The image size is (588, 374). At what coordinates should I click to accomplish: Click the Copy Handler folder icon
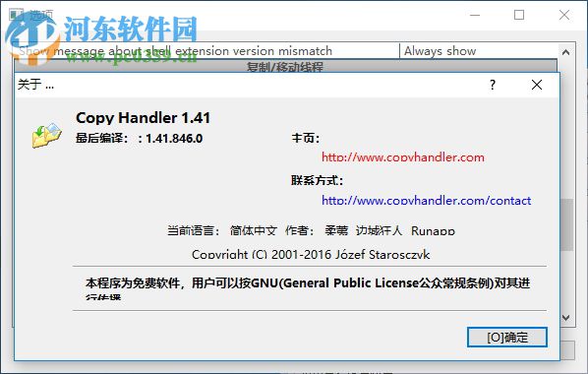pyautogui.click(x=46, y=135)
